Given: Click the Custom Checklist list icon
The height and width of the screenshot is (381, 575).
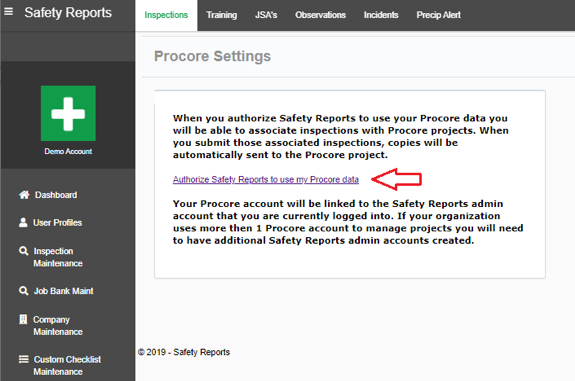Looking at the screenshot, I should 23,359.
